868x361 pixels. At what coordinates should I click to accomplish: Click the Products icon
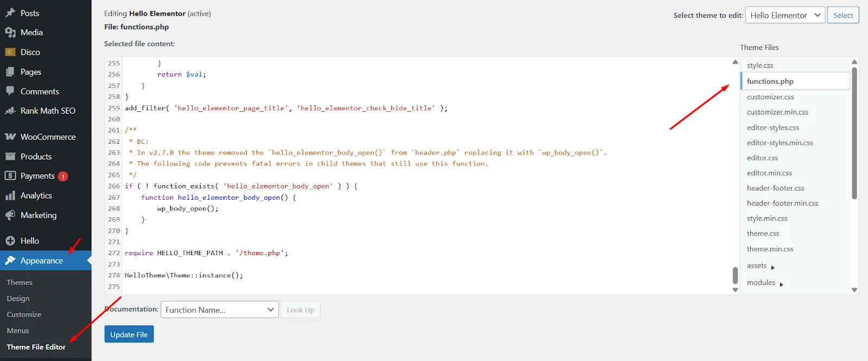pyautogui.click(x=10, y=156)
